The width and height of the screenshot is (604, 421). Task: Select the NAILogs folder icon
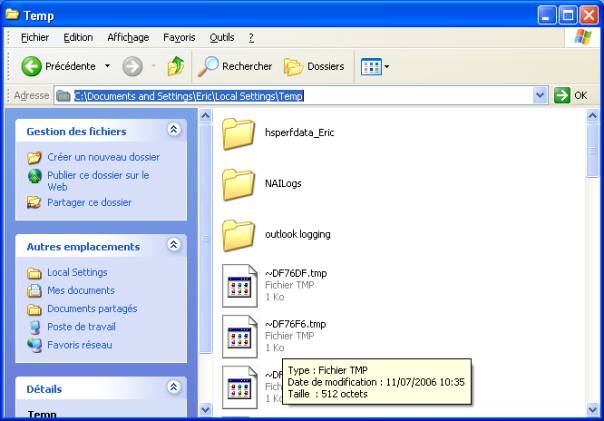tap(238, 185)
